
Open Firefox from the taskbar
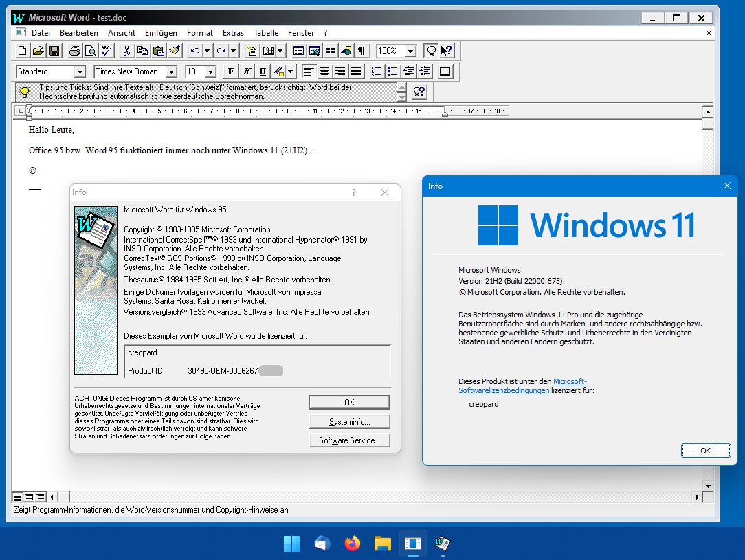pos(352,544)
